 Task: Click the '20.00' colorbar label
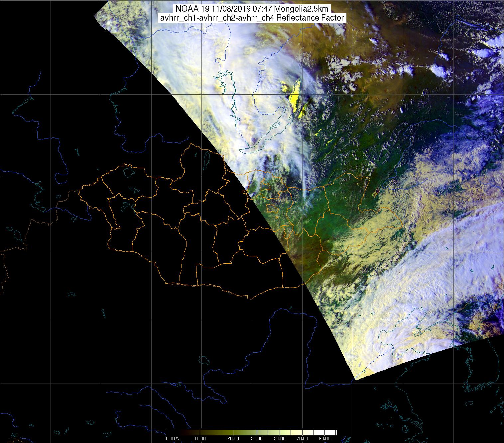tap(233, 438)
